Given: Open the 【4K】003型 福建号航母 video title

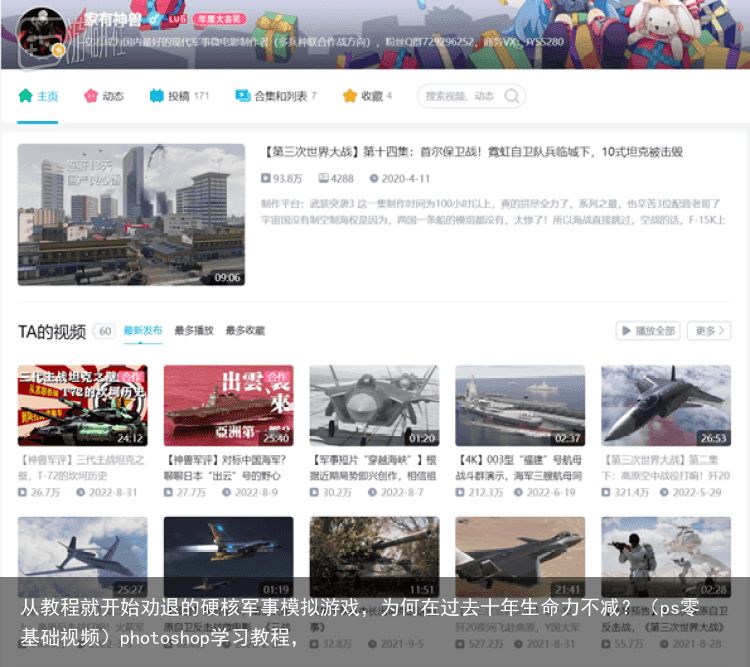Looking at the screenshot, I should coord(519,468).
